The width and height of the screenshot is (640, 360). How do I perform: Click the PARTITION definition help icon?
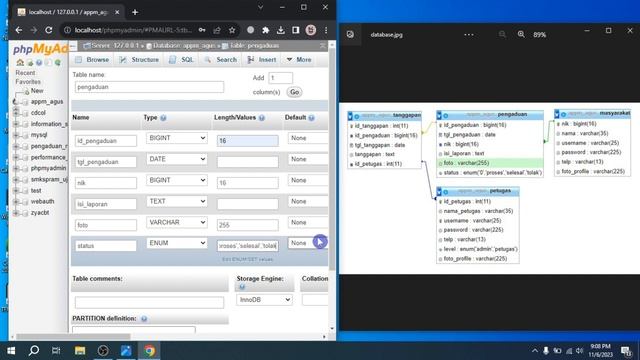[x=144, y=319]
